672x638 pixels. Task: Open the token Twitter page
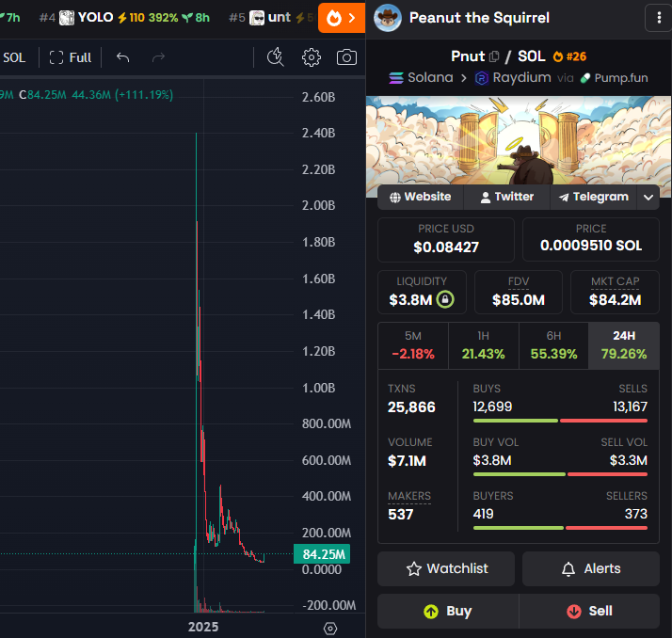point(507,197)
